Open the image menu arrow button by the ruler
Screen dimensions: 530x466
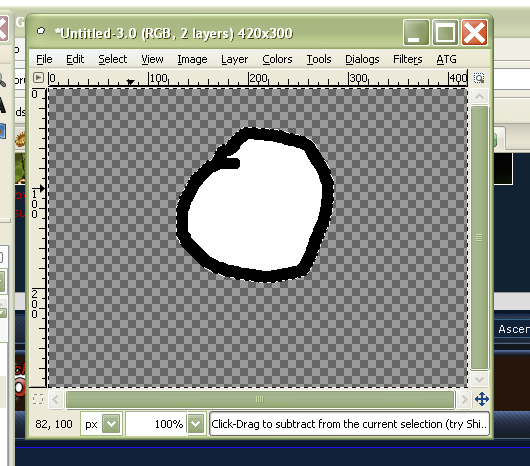pos(38,78)
